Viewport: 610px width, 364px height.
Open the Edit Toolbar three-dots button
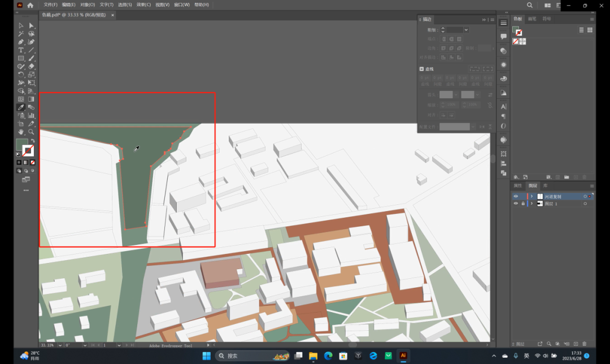[x=26, y=191]
